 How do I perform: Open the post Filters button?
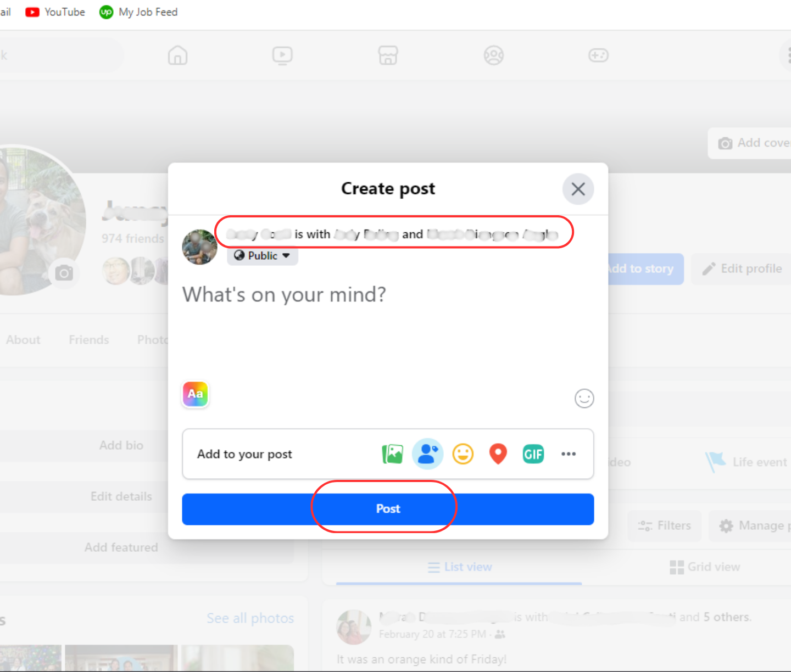[665, 526]
